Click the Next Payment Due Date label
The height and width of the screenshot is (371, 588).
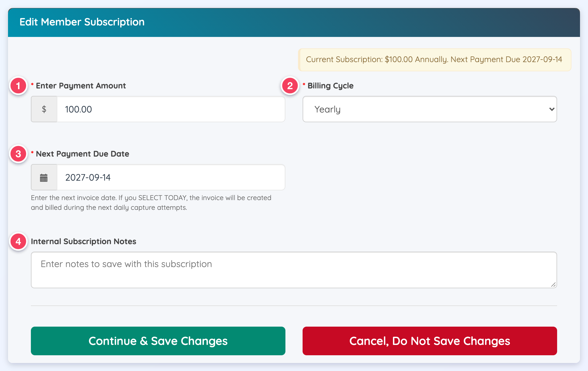tap(83, 154)
